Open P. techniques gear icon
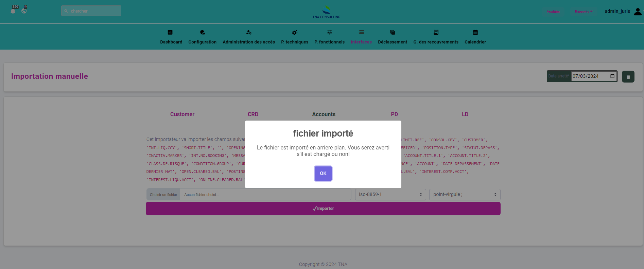 coord(295,32)
